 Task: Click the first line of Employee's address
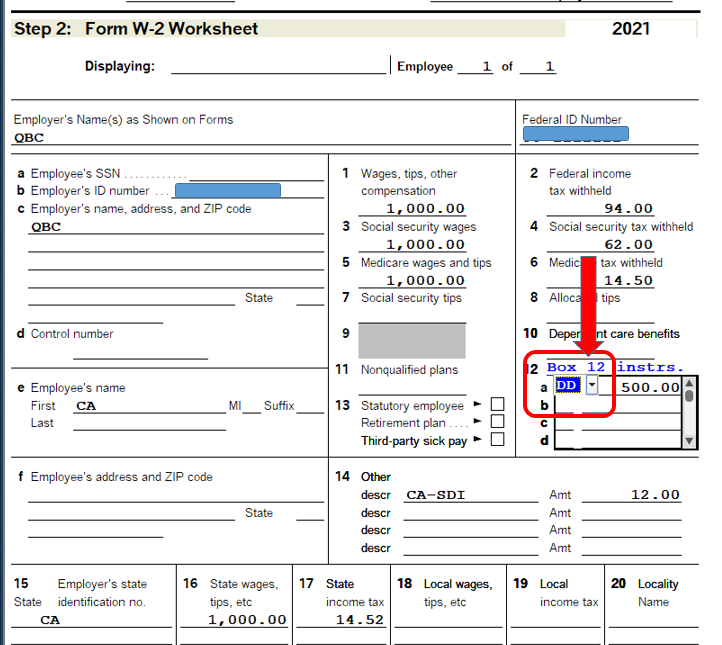(x=176, y=495)
